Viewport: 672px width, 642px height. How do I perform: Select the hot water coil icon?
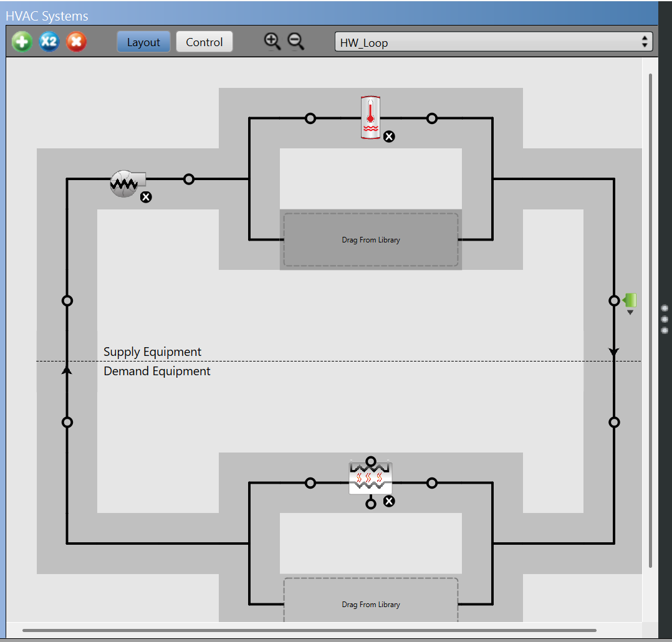click(370, 479)
